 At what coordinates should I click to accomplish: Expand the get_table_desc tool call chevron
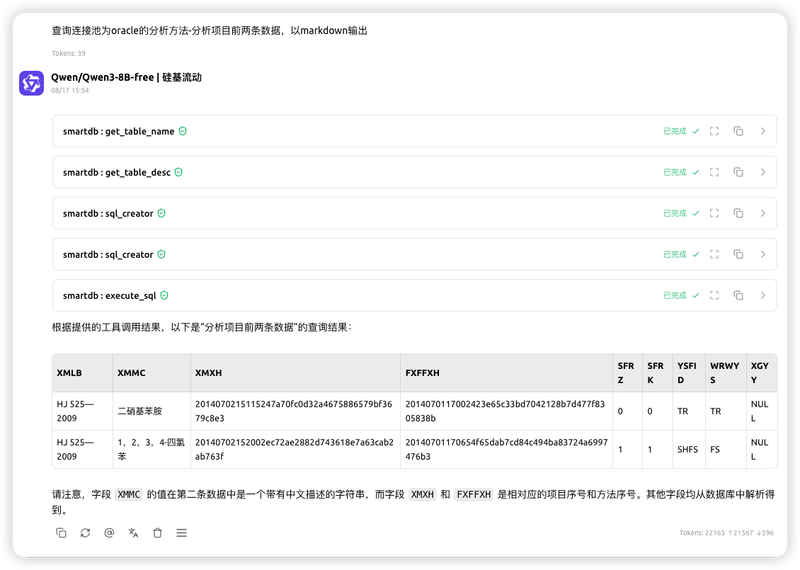click(x=763, y=172)
